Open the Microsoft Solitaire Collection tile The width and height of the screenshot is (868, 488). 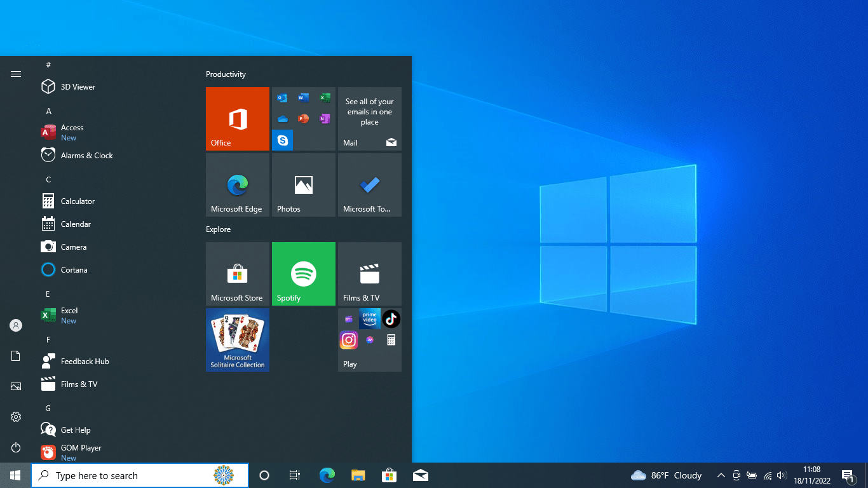[238, 340]
